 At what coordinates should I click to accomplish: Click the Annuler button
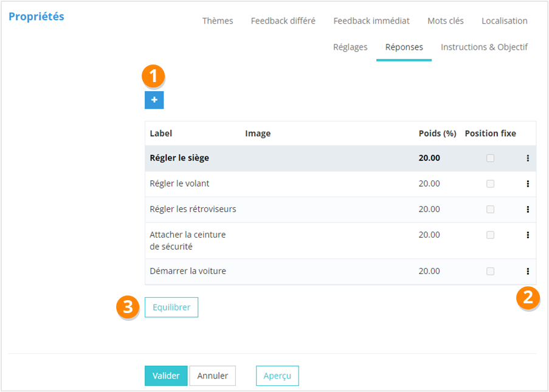click(212, 376)
